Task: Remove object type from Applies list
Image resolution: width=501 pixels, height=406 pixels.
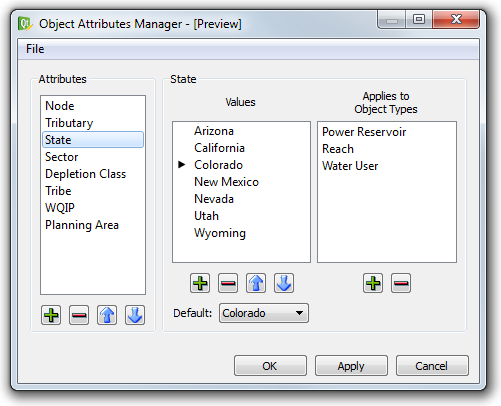Action: 401,283
